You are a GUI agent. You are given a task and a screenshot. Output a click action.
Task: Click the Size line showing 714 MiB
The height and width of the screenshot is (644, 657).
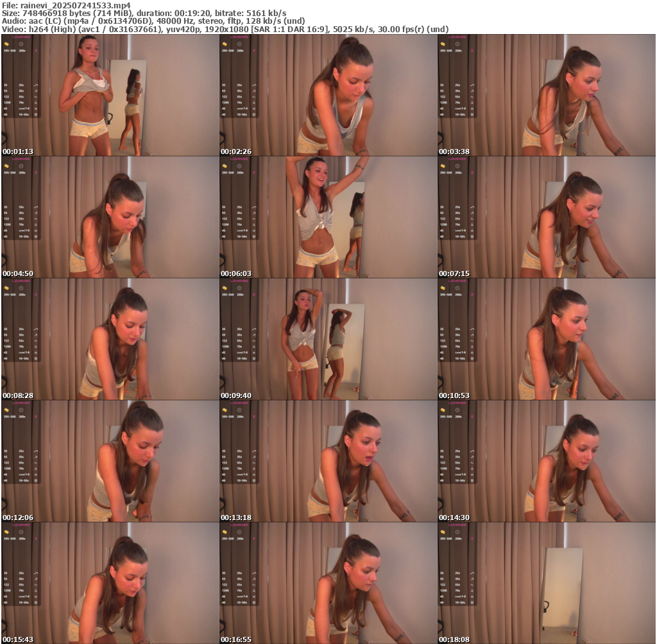tap(144, 13)
